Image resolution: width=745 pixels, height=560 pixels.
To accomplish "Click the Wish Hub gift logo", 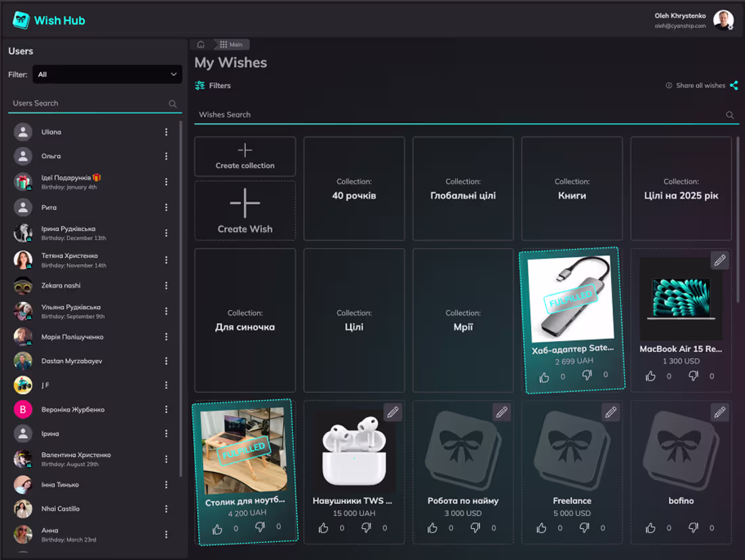I will (21, 20).
